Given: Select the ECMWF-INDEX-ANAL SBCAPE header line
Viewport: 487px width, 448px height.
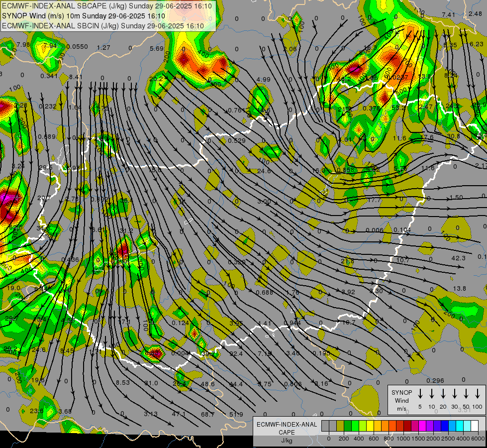Looking at the screenshot, I should point(107,6).
